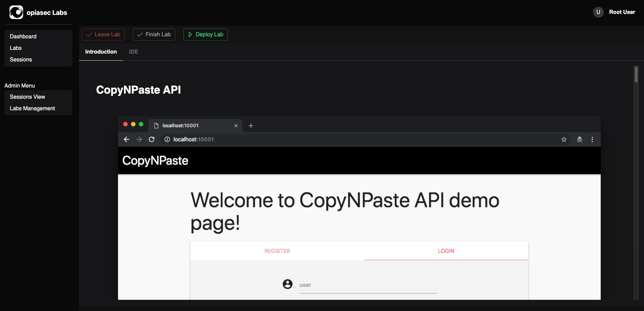Switch to the IDE tab
This screenshot has height=311, width=644.
click(x=133, y=52)
